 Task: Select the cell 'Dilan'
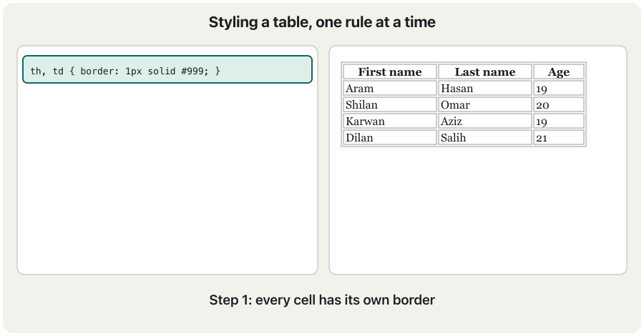pyautogui.click(x=390, y=137)
